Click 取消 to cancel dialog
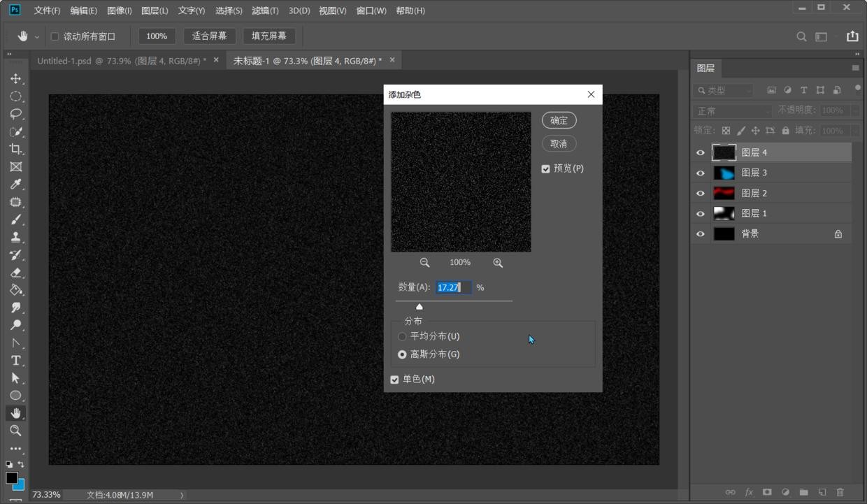Viewport: 867px width, 504px height. tap(559, 143)
